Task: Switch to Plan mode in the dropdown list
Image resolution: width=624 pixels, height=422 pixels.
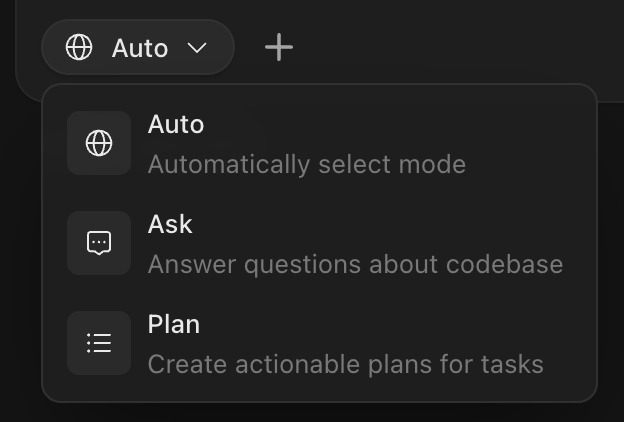Action: 319,343
